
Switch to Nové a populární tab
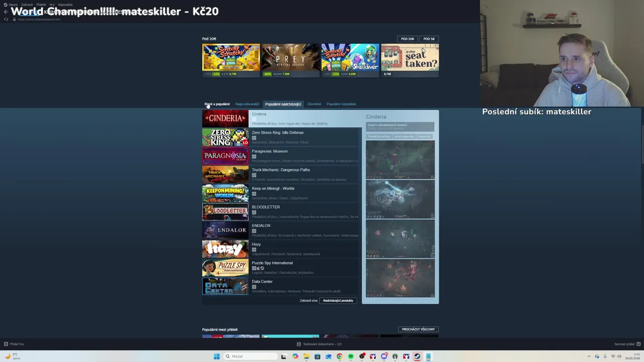click(x=217, y=104)
